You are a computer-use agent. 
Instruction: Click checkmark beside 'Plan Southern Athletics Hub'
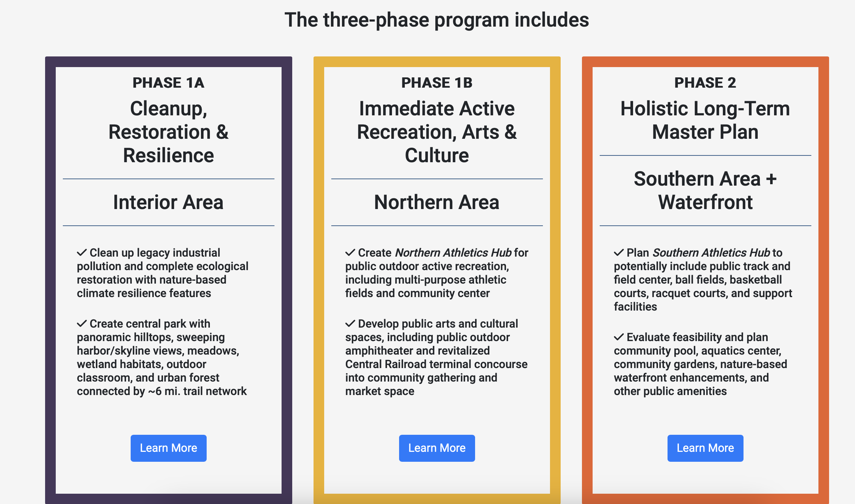tap(619, 253)
